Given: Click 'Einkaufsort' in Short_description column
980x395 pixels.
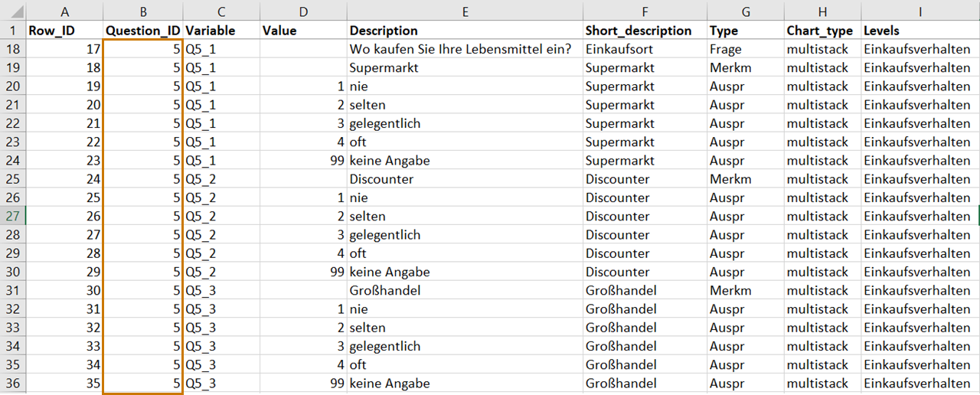Looking at the screenshot, I should tap(645, 49).
